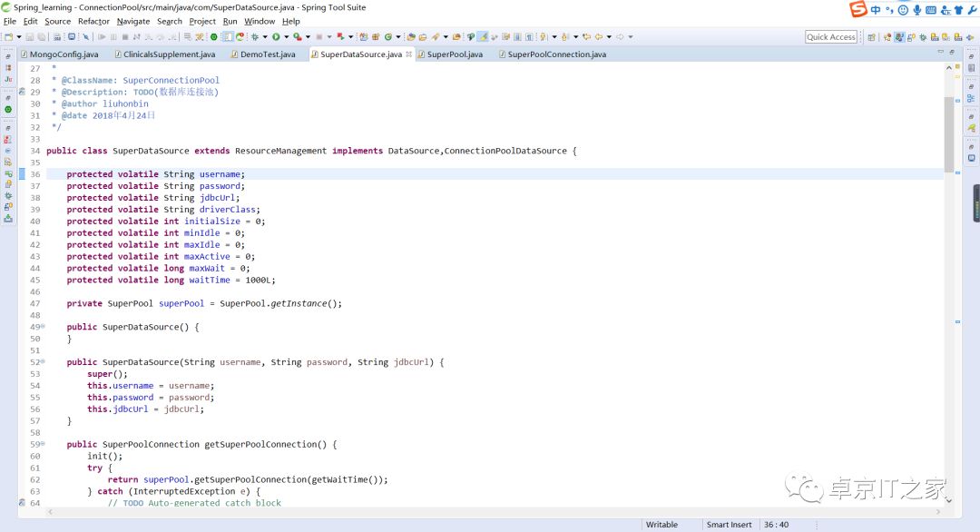This screenshot has width=980, height=532.
Task: Click the green Run button icon
Action: [276, 37]
